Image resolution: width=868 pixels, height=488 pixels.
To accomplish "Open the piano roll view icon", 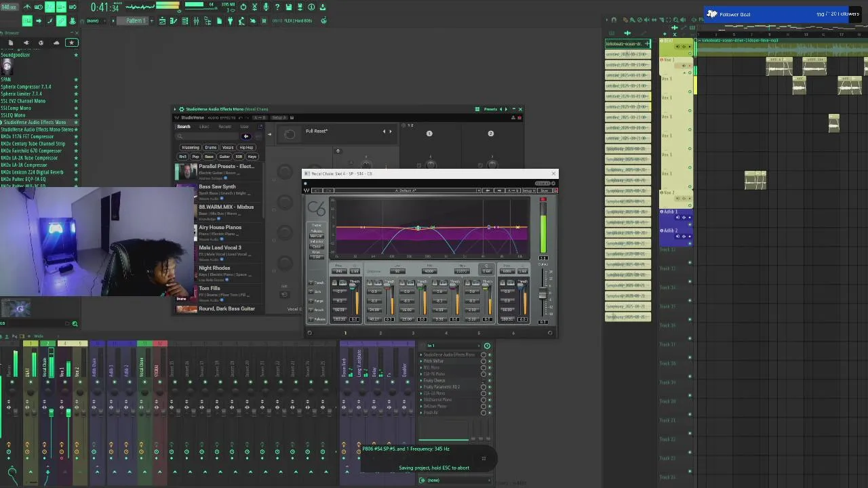I will click(x=174, y=20).
